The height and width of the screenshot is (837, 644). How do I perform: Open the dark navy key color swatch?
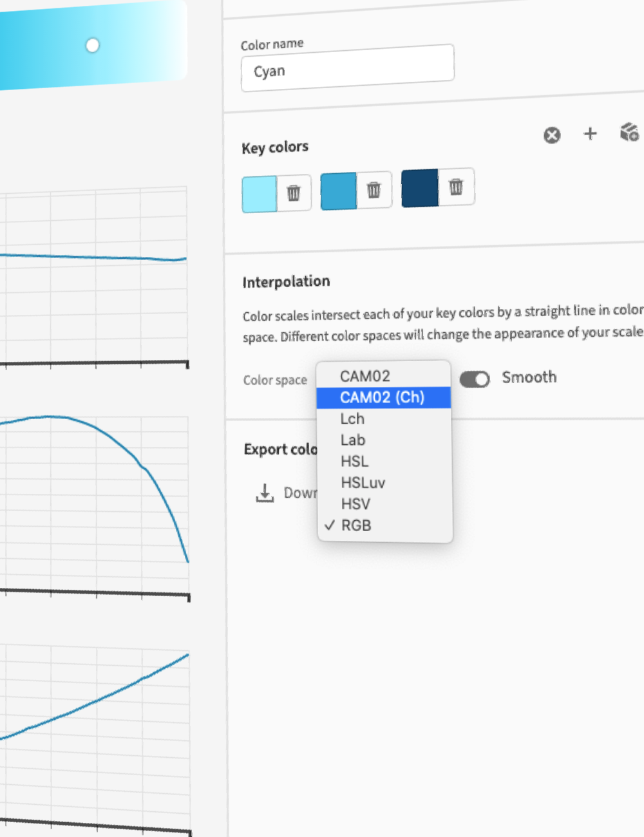click(x=419, y=188)
